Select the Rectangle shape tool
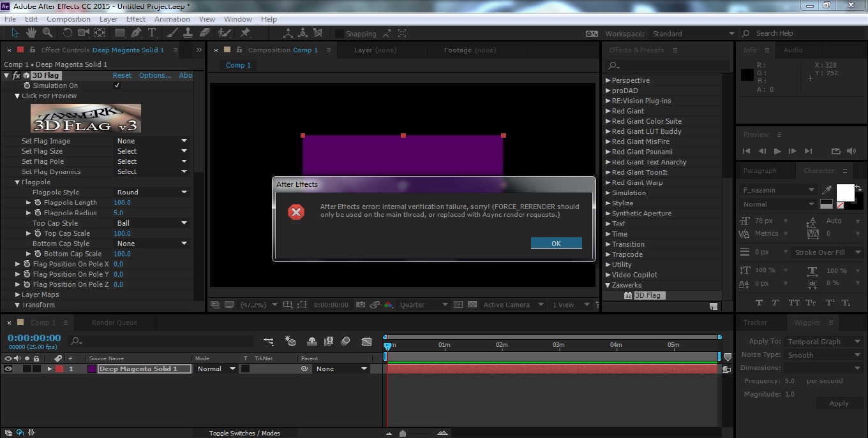Viewport: 868px width, 438px height. point(120,33)
